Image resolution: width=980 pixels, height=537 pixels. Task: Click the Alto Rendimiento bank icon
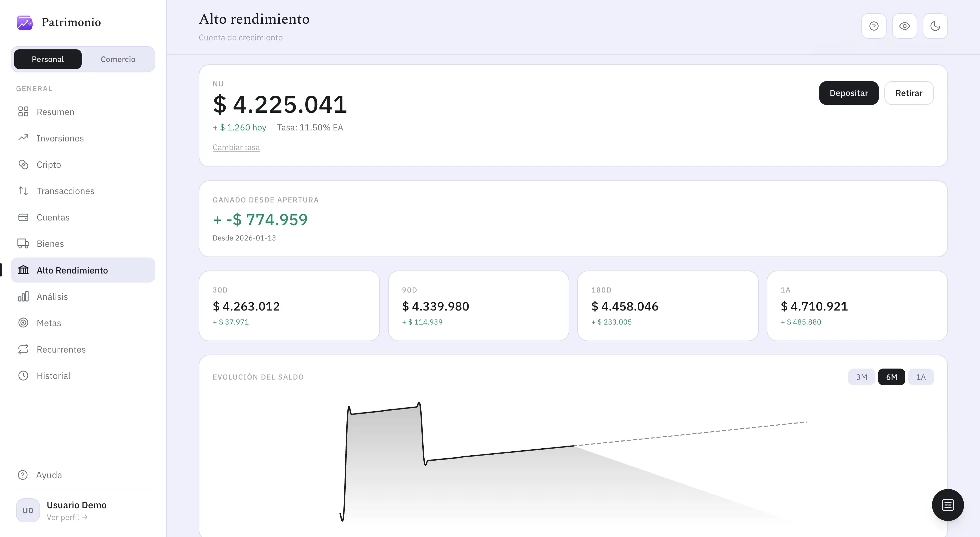click(23, 270)
